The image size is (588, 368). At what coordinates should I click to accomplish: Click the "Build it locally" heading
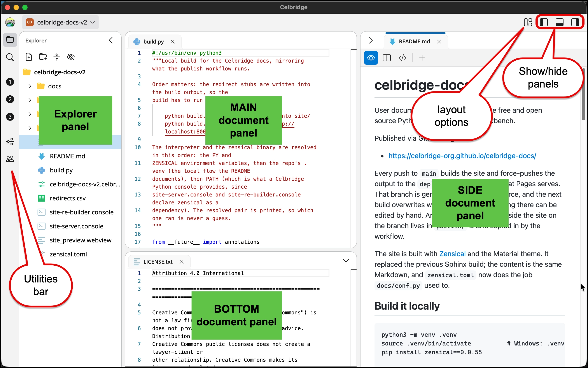[x=407, y=306]
